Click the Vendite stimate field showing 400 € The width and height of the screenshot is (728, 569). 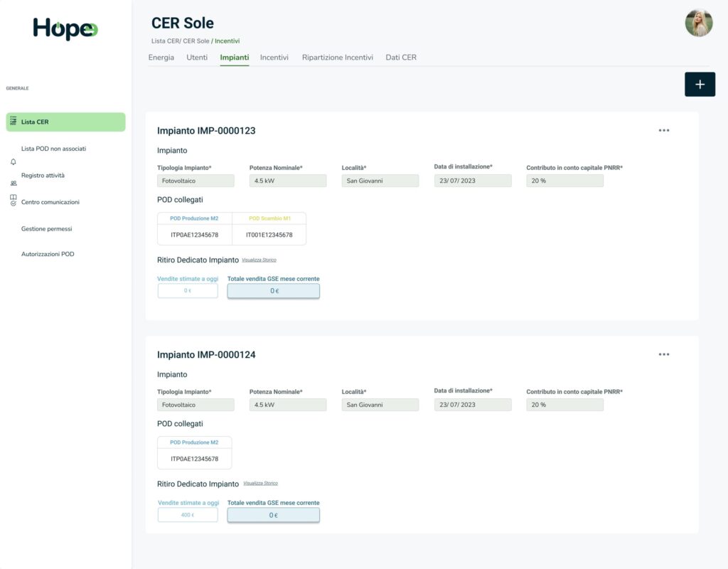[x=188, y=515]
